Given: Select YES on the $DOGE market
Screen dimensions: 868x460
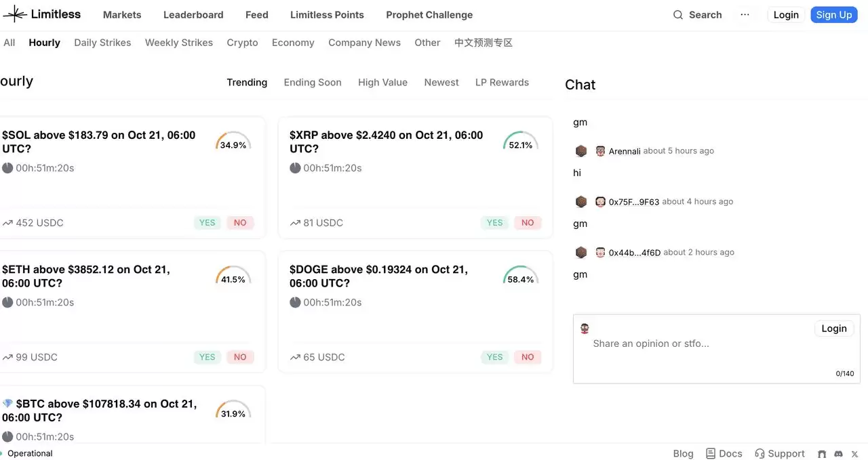Looking at the screenshot, I should (494, 357).
